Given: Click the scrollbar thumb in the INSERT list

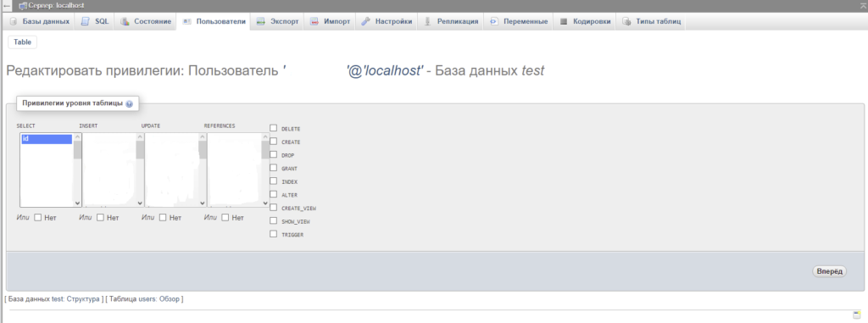Looking at the screenshot, I should pos(140,150).
